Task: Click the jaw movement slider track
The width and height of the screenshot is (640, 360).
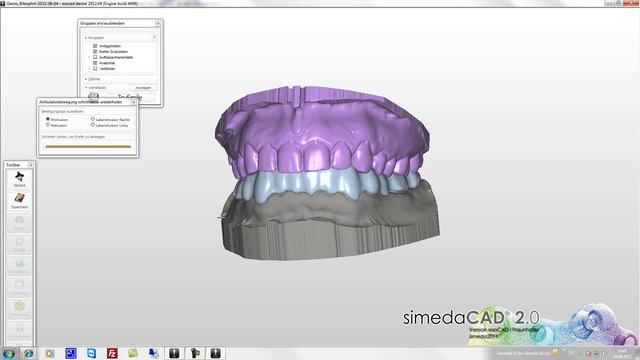Action: click(x=88, y=146)
